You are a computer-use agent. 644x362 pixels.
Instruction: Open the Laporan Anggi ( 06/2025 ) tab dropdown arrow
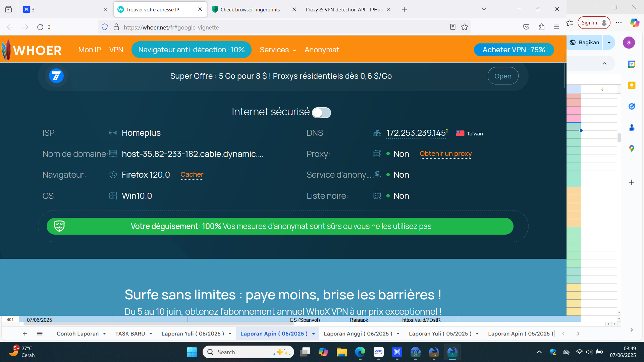(398, 334)
